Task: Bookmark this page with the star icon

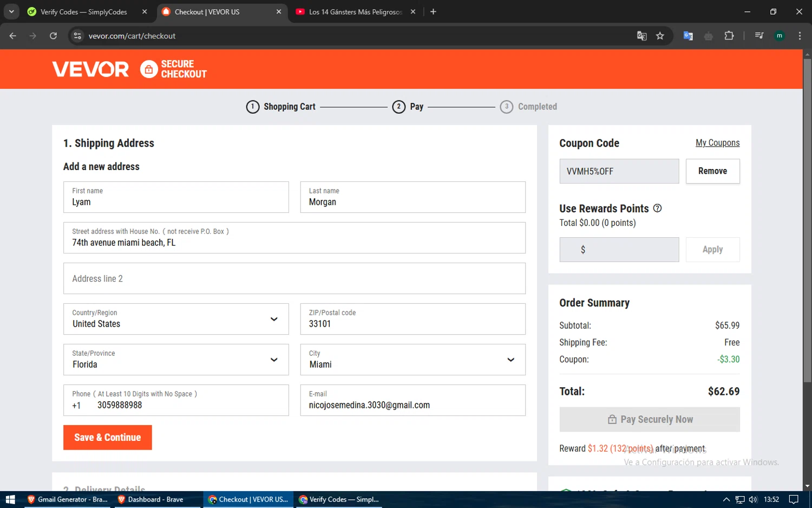Action: click(660, 36)
